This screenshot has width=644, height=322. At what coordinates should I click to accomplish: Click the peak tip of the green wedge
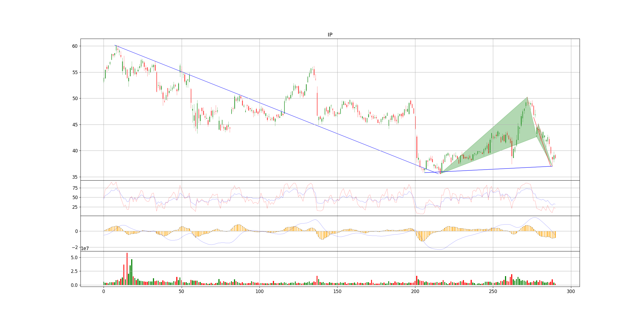tap(527, 97)
